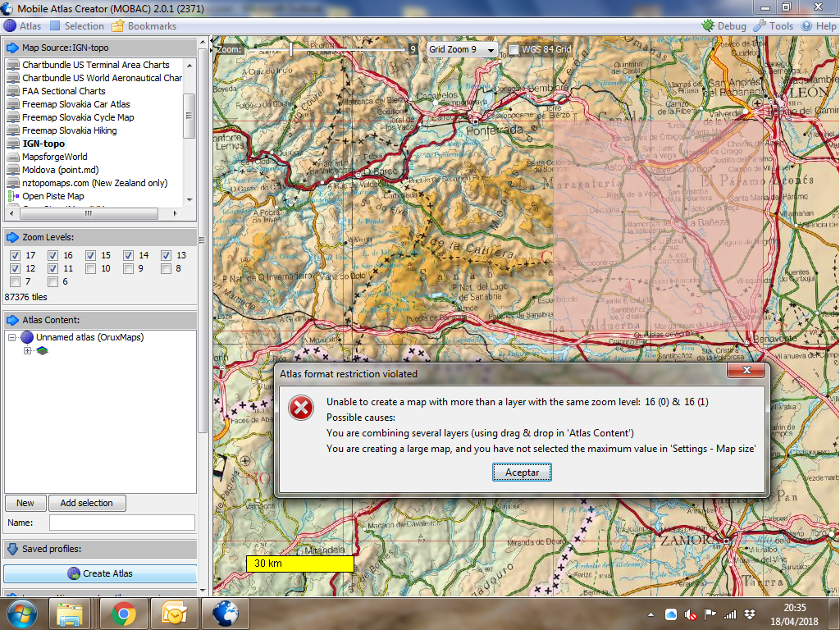Click the Add selection button
This screenshot has height=630, width=840.
coord(87,503)
